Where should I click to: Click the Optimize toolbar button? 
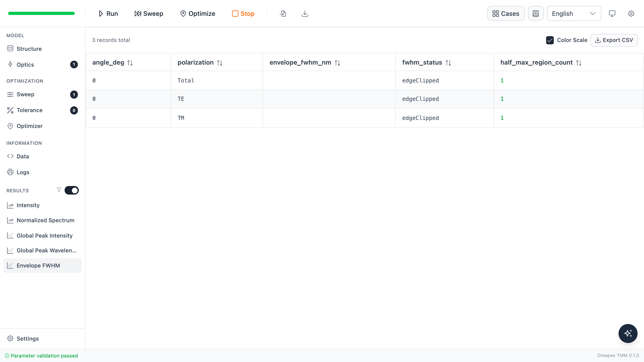tap(198, 14)
